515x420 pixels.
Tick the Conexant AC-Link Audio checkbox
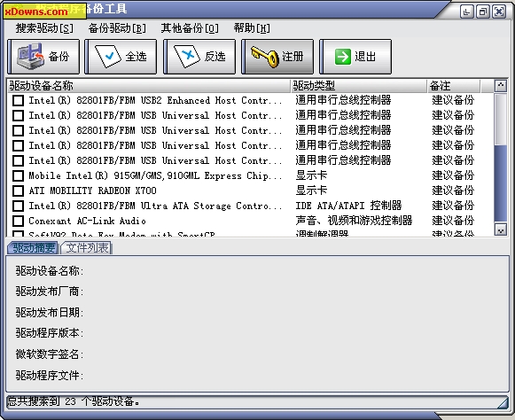tap(18, 221)
